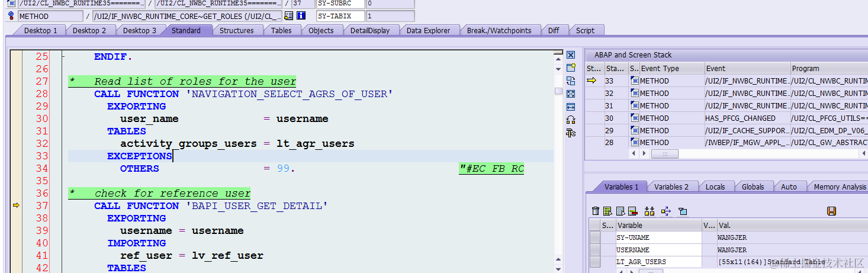Screen dimensions: 868x273
Task: Select the SY-UNAME row selector button
Action: pyautogui.click(x=594, y=237)
